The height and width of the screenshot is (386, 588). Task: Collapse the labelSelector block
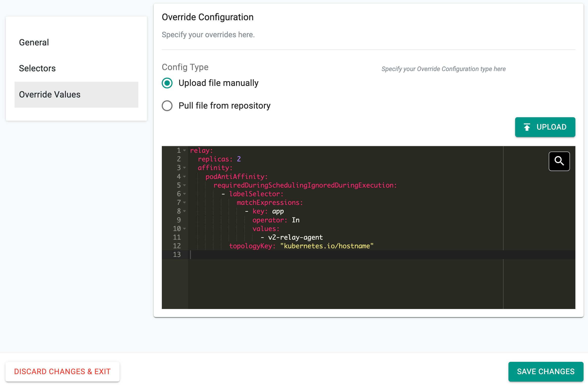184,194
